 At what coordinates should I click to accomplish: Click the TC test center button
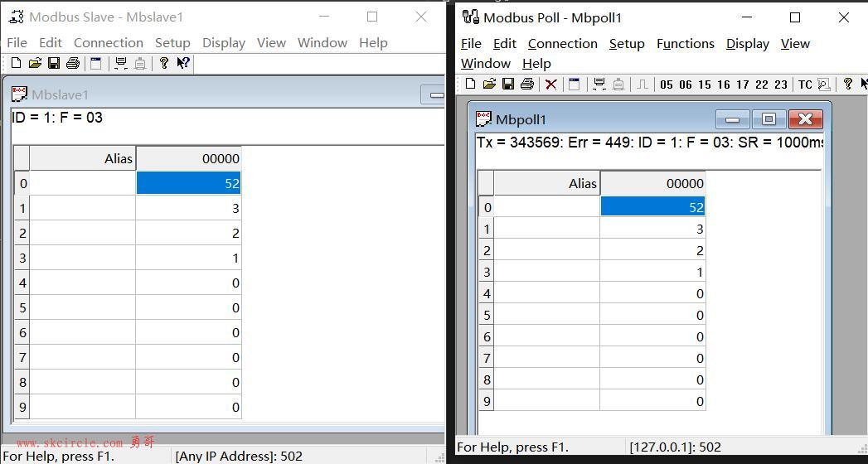[805, 85]
